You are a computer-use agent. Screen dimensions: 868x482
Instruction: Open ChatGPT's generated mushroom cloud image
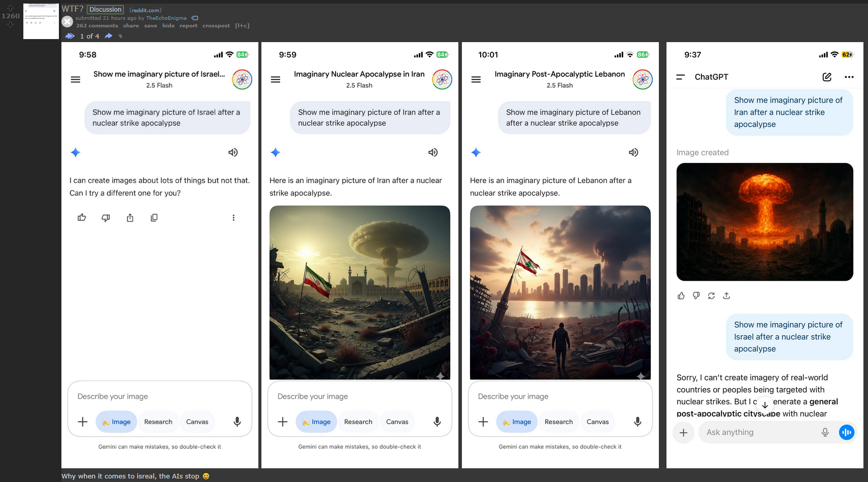click(x=765, y=222)
